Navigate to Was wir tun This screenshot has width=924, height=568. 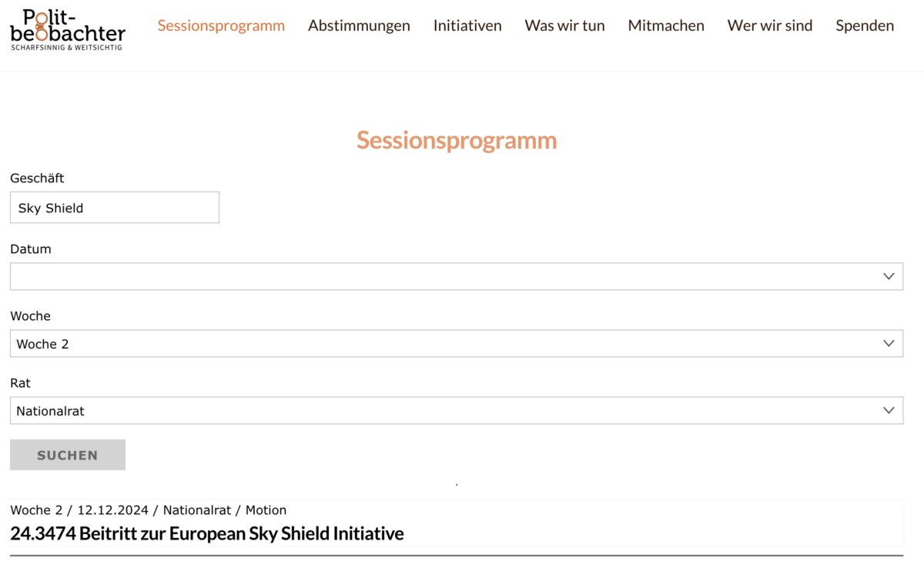[x=564, y=25]
